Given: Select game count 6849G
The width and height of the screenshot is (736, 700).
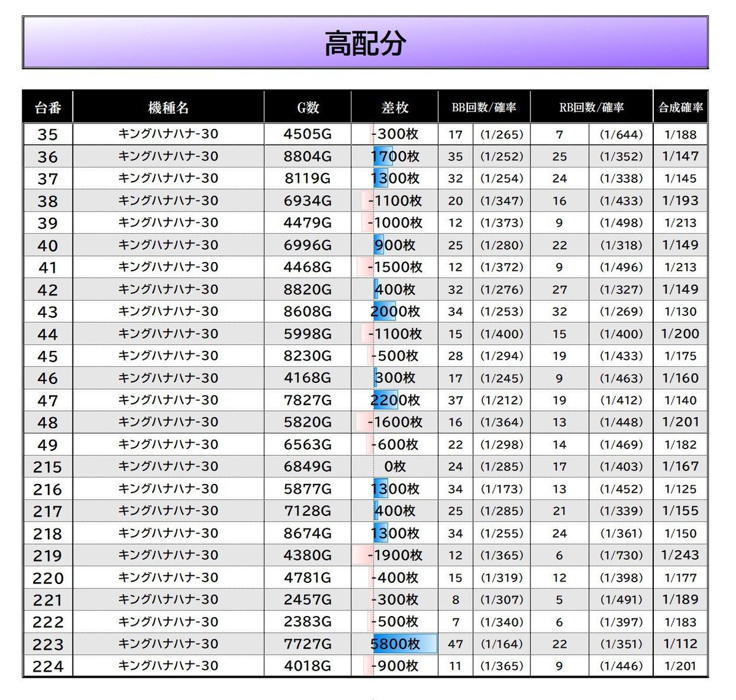Looking at the screenshot, I should click(x=308, y=467).
